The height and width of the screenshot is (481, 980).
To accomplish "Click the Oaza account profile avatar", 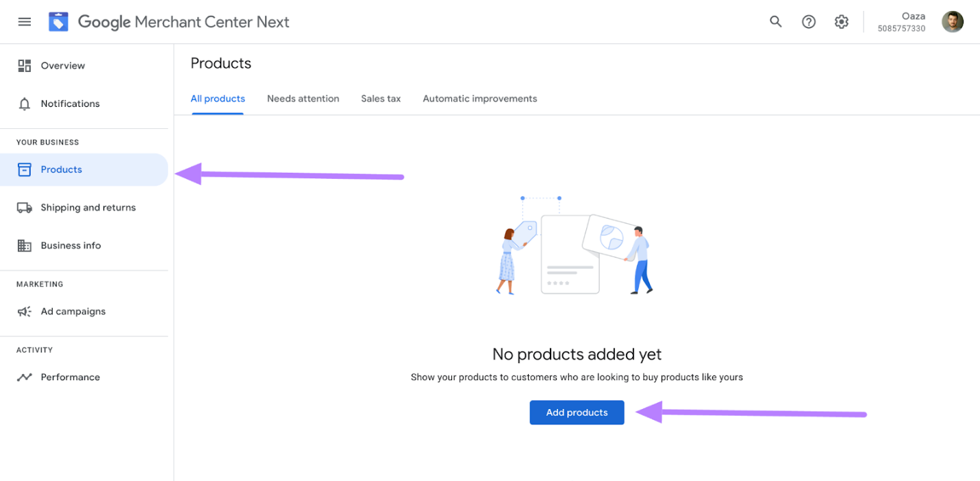I will [953, 21].
